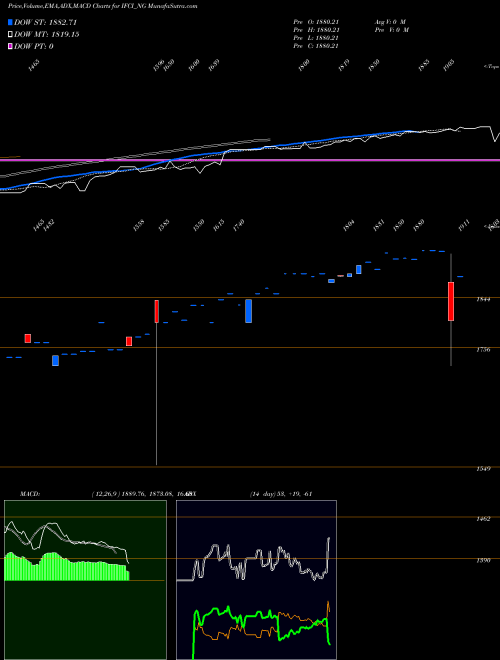Select the 'DOW PT: 0' legend text
This screenshot has height=660, width=500.
[x=33, y=46]
